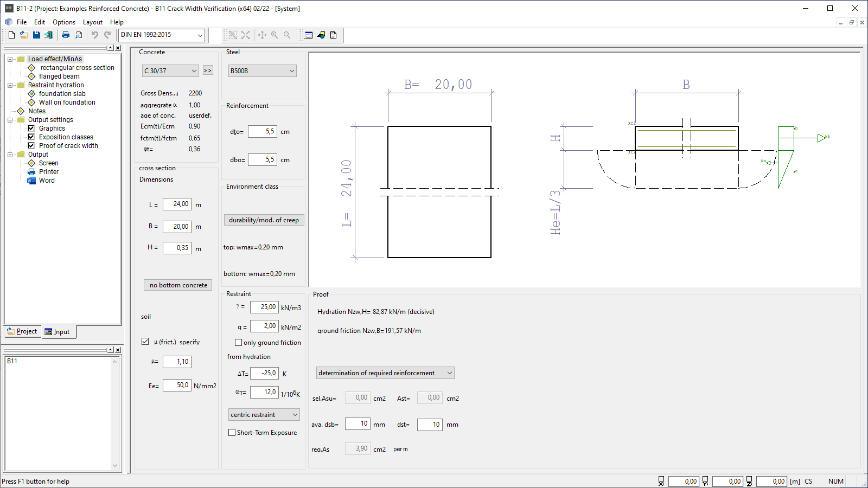Click the no bottom concrete button
Viewport: 868px width, 488px height.
click(x=178, y=285)
